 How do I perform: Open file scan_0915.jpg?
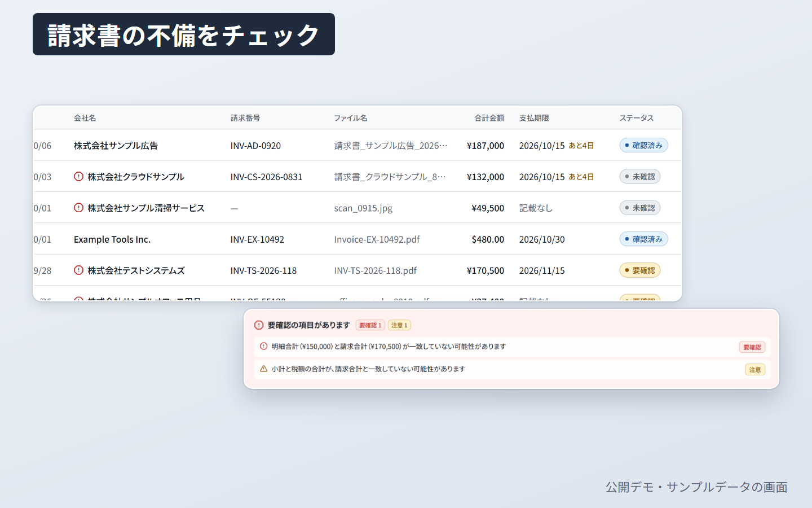pyautogui.click(x=363, y=208)
